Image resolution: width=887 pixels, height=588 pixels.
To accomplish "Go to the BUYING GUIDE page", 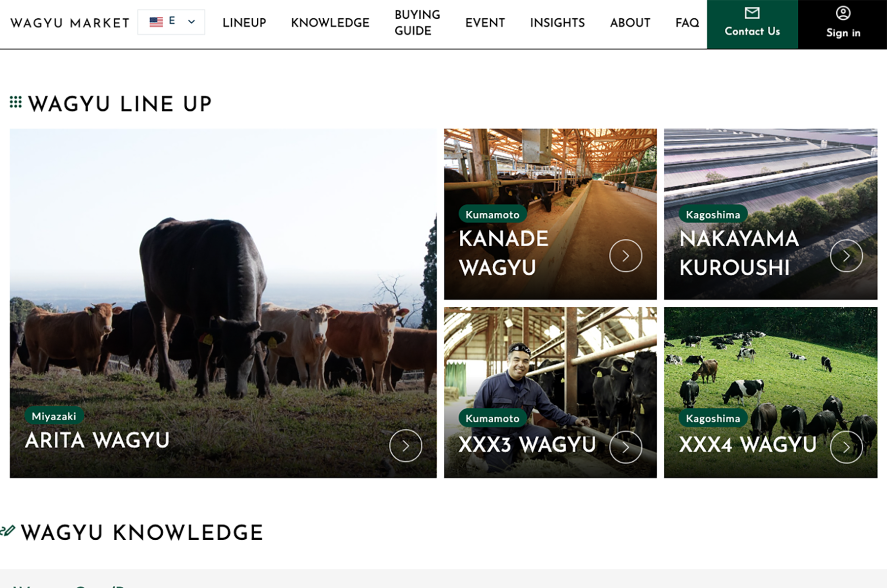I will pos(417,23).
